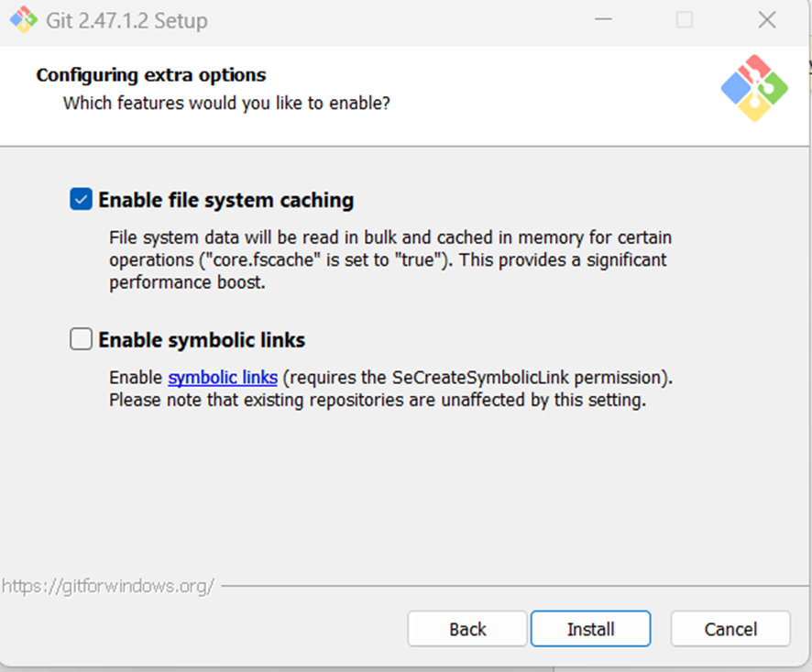Open the blue "symbolic links" hyperlink

pyautogui.click(x=223, y=377)
